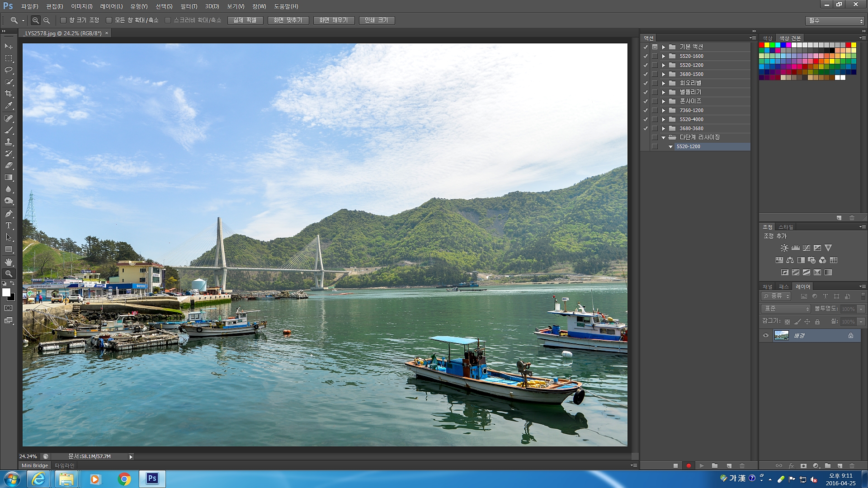Select the Crop tool

9,94
